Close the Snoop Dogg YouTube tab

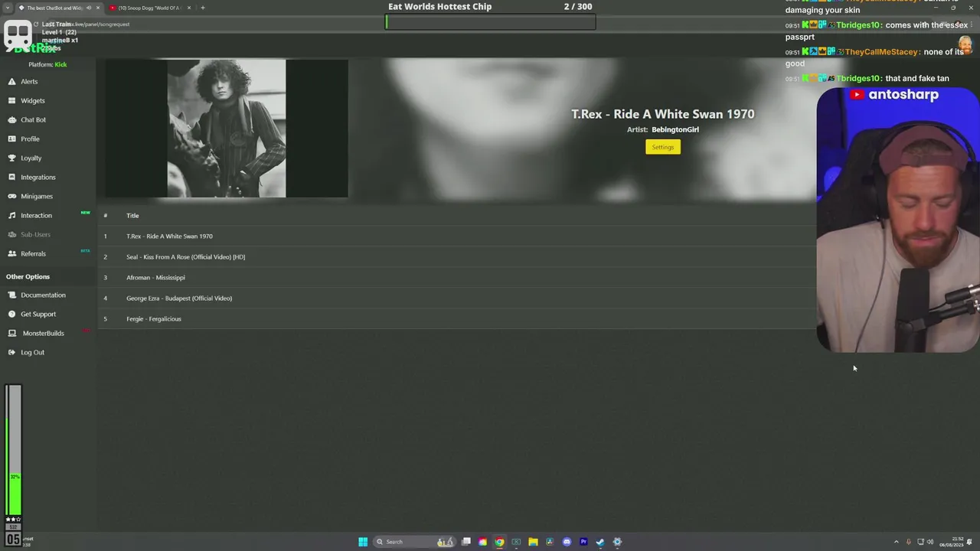click(189, 8)
